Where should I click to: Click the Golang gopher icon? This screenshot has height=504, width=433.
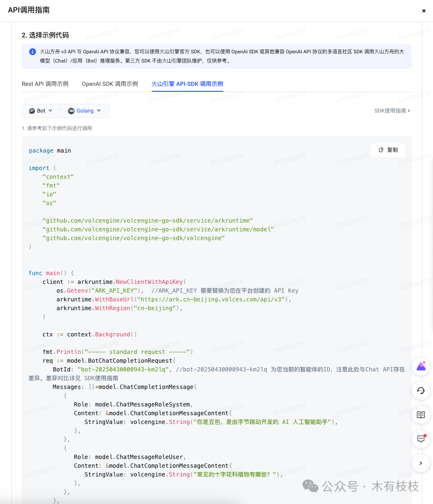[71, 111]
